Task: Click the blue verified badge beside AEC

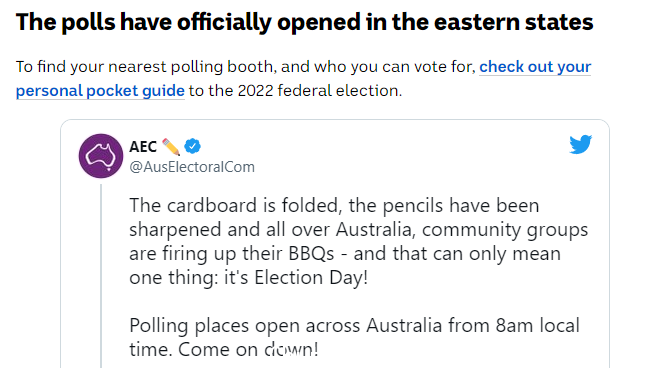Action: pos(193,146)
